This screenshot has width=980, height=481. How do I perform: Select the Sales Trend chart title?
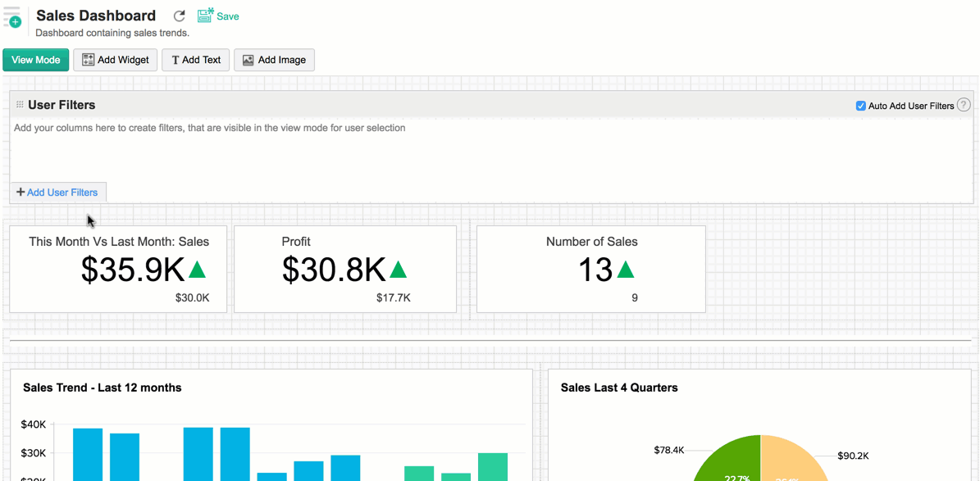(103, 388)
